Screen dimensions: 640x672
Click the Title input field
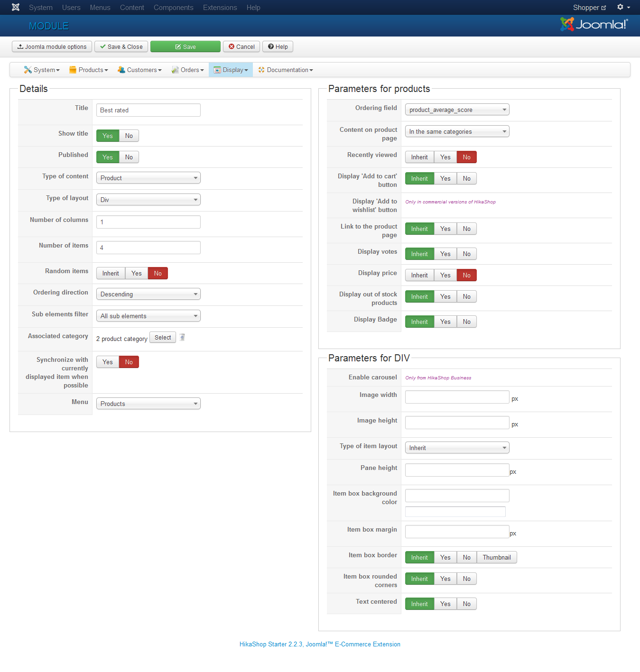(x=148, y=110)
